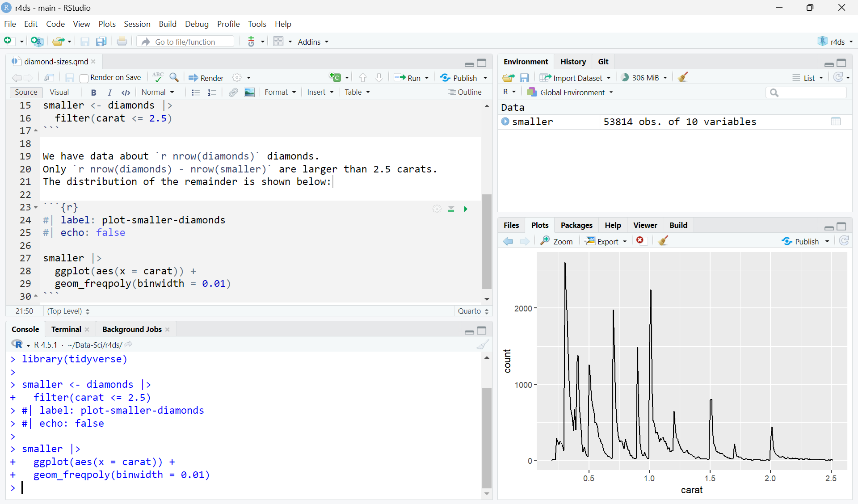Open the Global Environment dropdown
858x504 pixels.
[570, 92]
